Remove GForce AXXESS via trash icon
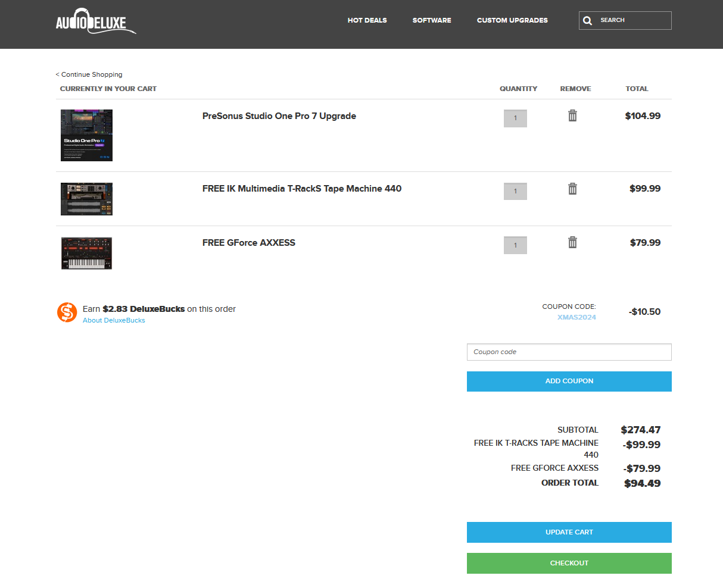The height and width of the screenshot is (588, 723). (572, 242)
